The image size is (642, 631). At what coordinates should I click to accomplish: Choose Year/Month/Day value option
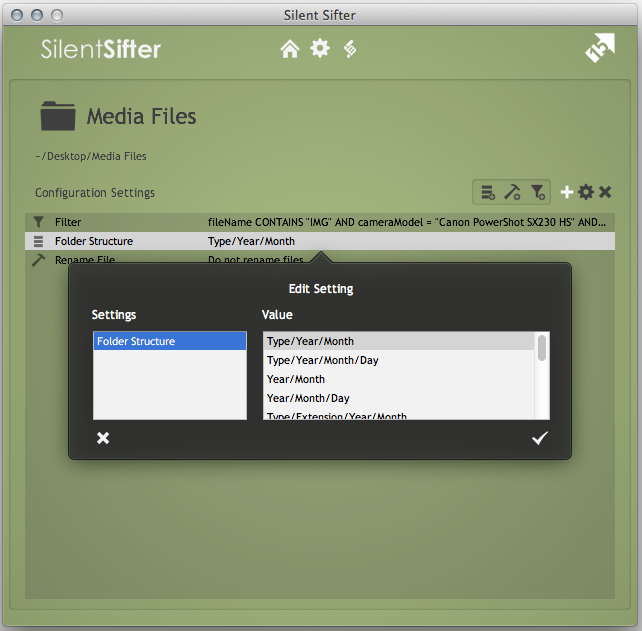point(398,398)
